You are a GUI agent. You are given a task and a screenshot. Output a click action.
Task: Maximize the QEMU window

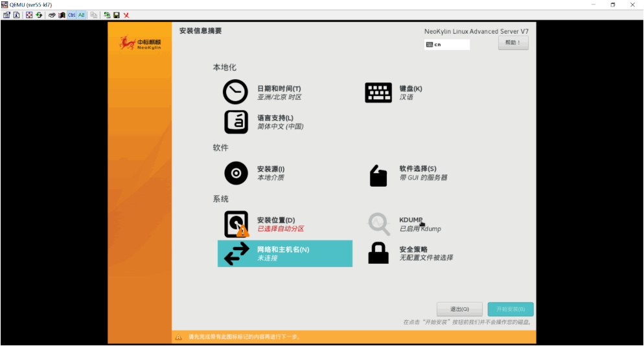[613, 5]
